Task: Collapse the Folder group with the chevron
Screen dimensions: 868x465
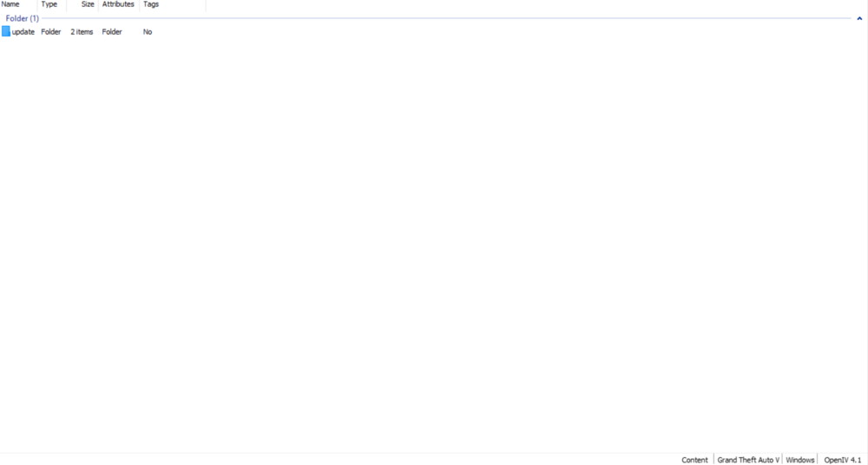Action: pyautogui.click(x=859, y=18)
